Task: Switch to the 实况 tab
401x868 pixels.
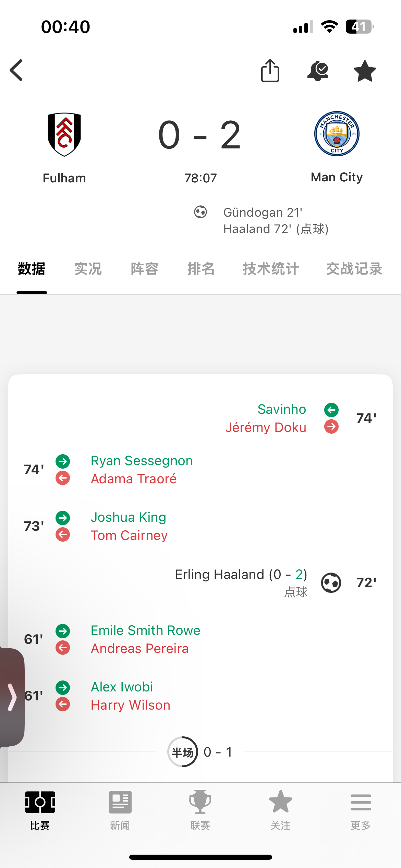Action: (x=88, y=269)
